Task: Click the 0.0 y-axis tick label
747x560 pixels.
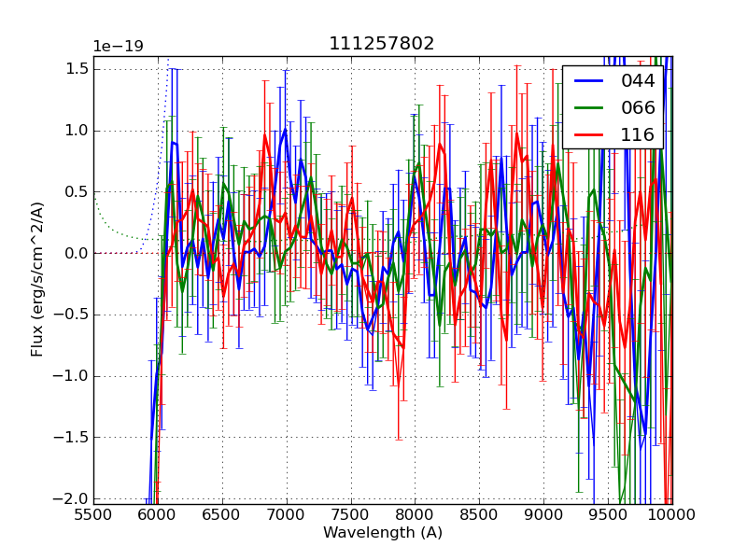Action: 78,253
